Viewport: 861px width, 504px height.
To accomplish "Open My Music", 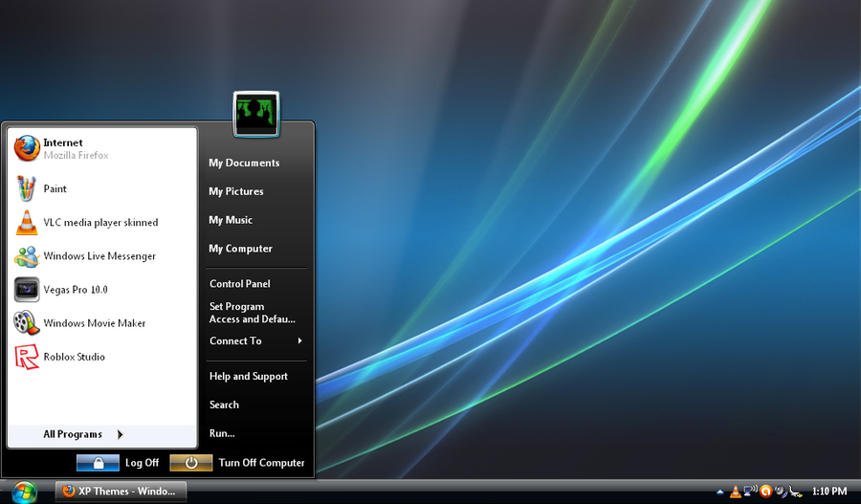I will [230, 220].
